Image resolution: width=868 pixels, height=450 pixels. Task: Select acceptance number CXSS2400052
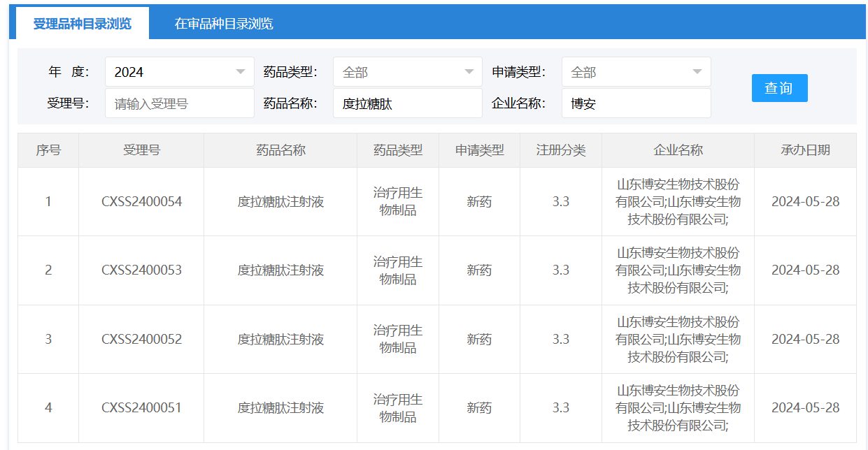pos(141,340)
